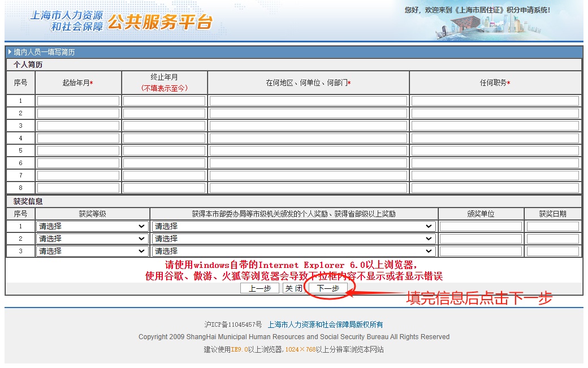Expand the award type dropdown in row 3
This screenshot has height=368, width=588.
[x=293, y=251]
